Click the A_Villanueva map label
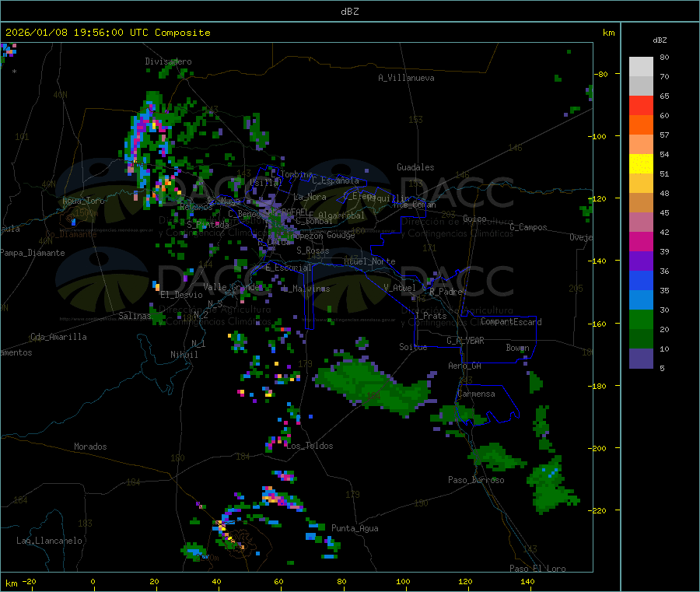700x592 pixels. click(x=406, y=78)
